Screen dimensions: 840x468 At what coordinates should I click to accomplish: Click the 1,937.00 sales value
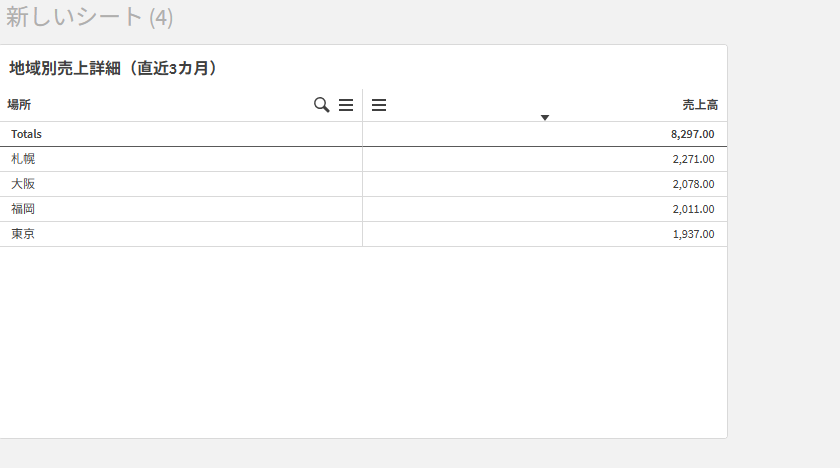click(693, 234)
